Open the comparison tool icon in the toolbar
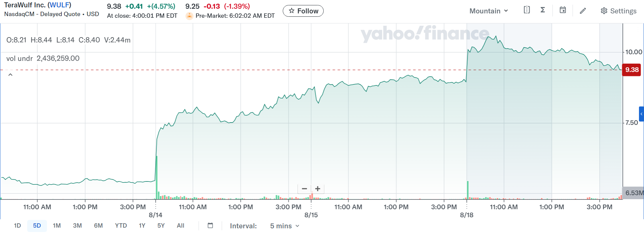The width and height of the screenshot is (644, 235). click(527, 10)
